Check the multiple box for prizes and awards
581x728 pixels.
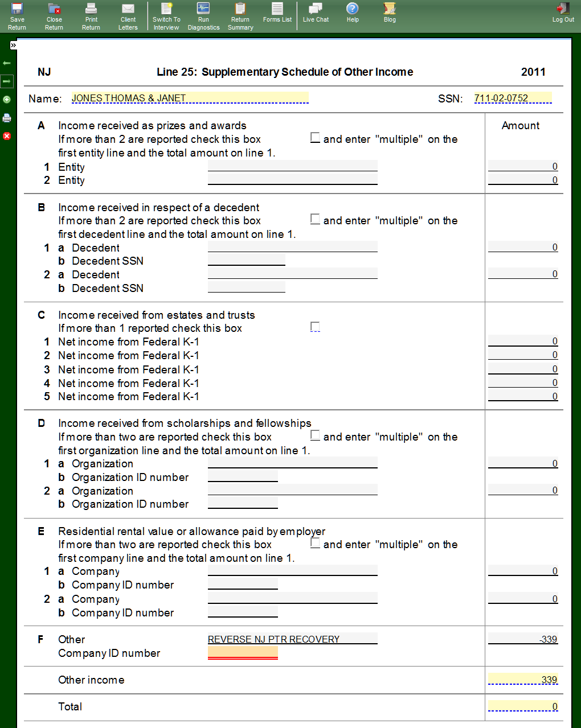pyautogui.click(x=315, y=138)
